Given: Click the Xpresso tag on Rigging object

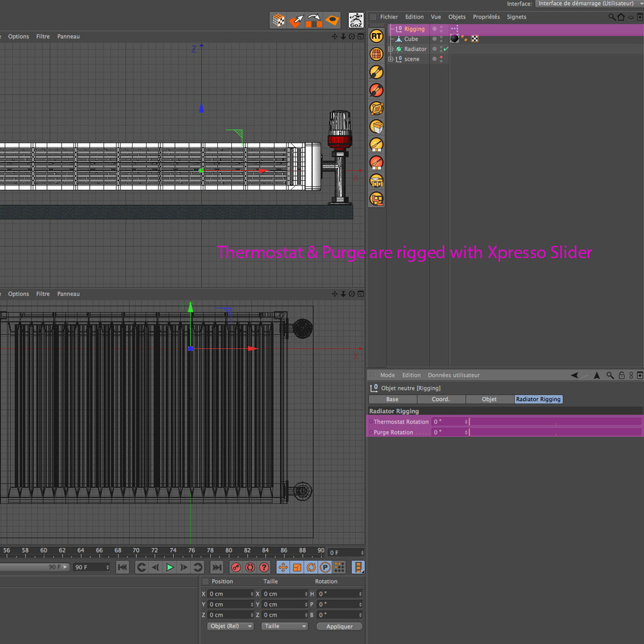Looking at the screenshot, I should click(x=455, y=29).
